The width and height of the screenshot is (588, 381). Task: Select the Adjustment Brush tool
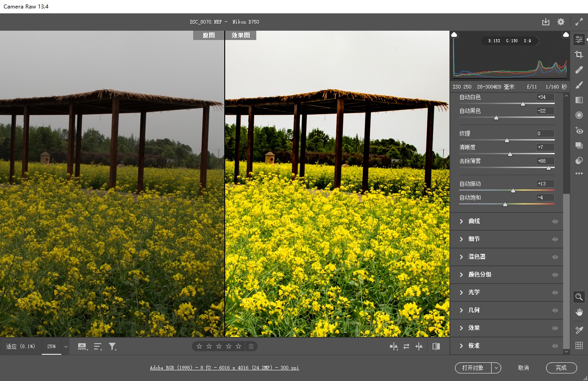click(x=579, y=85)
